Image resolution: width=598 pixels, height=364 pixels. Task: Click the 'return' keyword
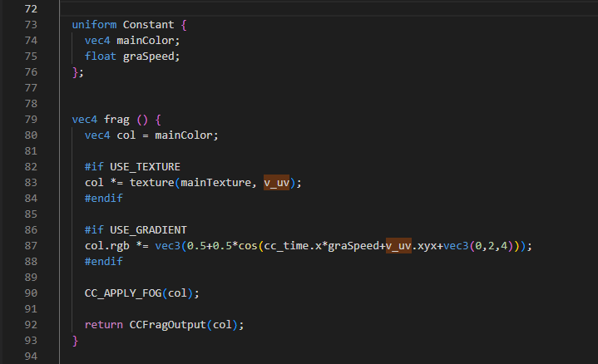tap(104, 325)
